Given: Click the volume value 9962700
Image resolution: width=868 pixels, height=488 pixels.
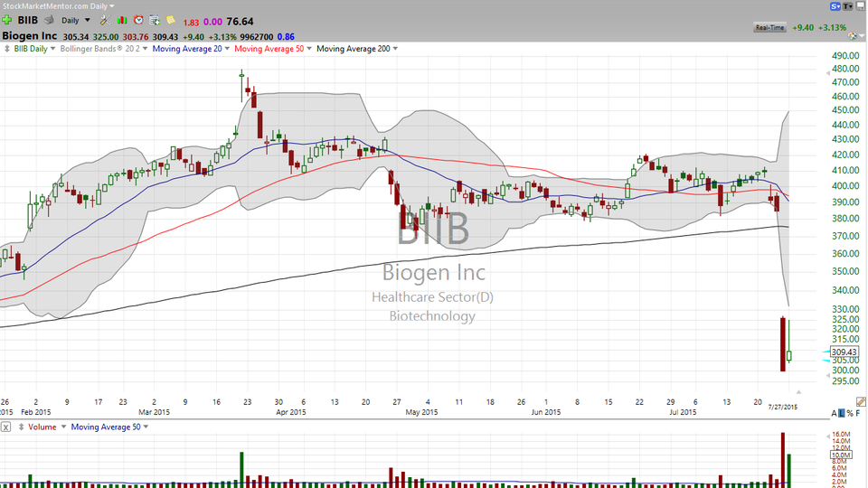Looking at the screenshot, I should coord(257,37).
